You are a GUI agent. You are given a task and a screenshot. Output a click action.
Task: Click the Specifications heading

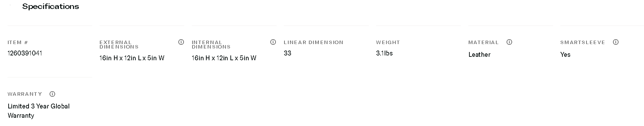[x=51, y=7]
